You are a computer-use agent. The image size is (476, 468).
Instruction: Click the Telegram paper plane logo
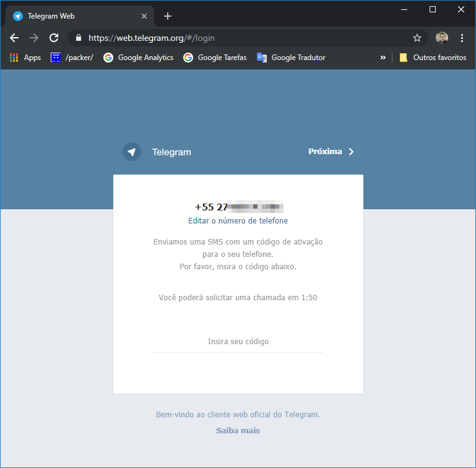click(x=132, y=152)
